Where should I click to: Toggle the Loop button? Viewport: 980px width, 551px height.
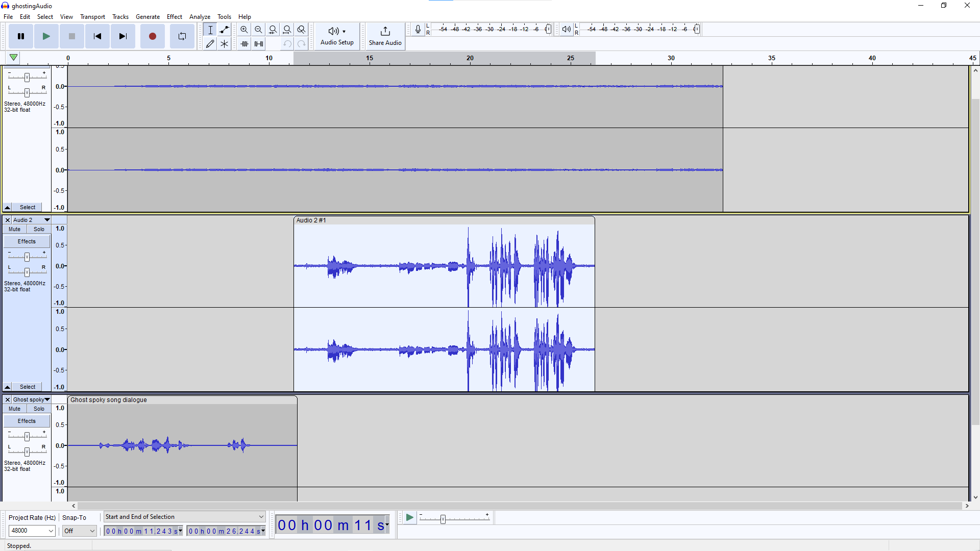point(182,36)
